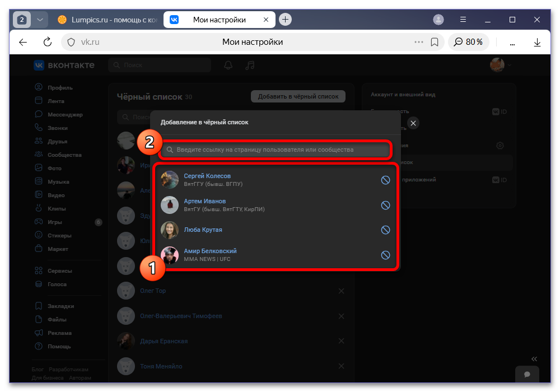Open Аккаунт и внешний вид settings section
The image size is (560, 392).
[x=403, y=95]
